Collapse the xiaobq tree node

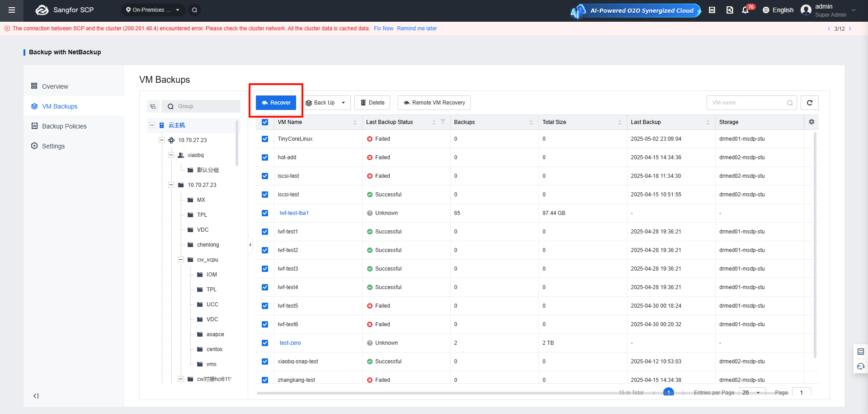tap(171, 155)
